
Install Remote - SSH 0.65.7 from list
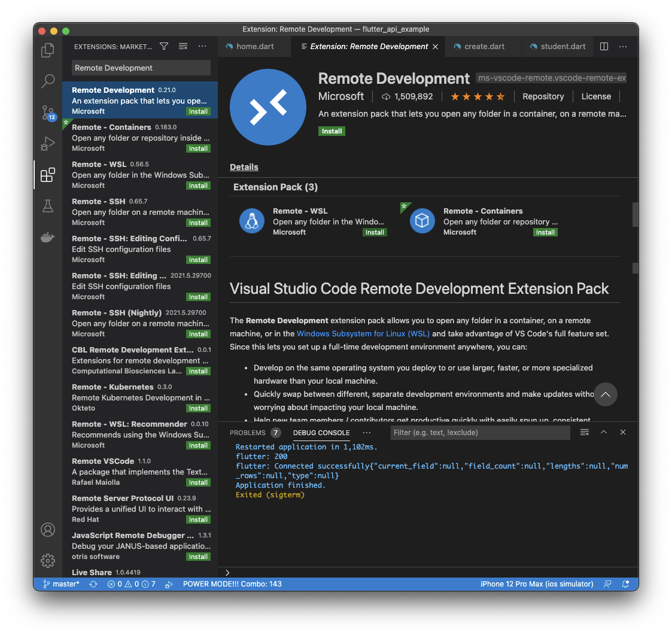pos(198,223)
